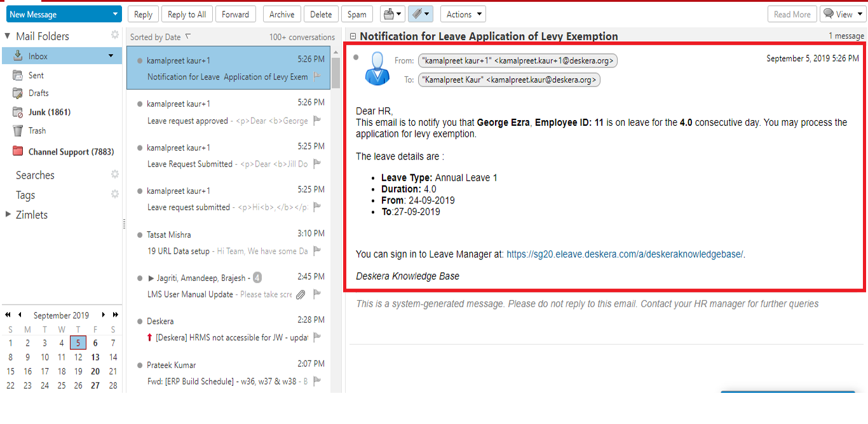
Task: Click the sender avatar icon
Action: click(x=377, y=69)
